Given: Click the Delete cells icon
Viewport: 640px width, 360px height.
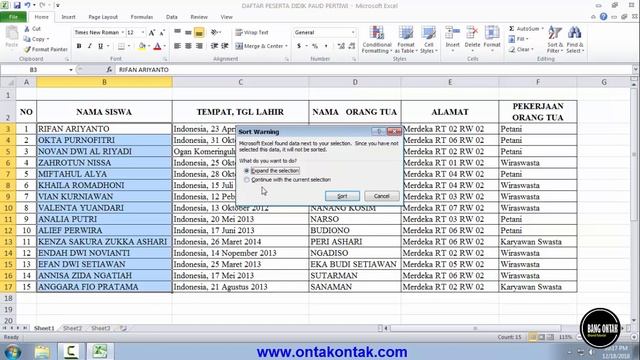Looking at the screenshot, I should tap(472, 33).
